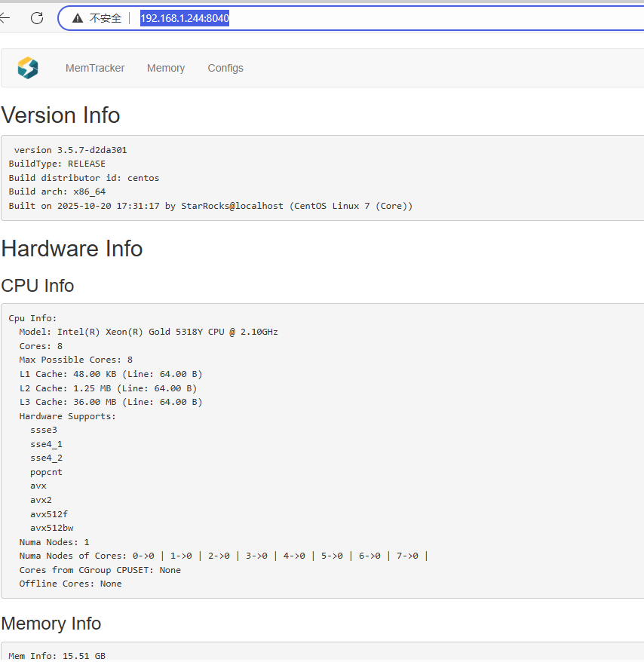Viewport: 644px width, 662px height.
Task: Click the L2 Cache: 1.25 MB line
Action: pyautogui.click(x=108, y=388)
